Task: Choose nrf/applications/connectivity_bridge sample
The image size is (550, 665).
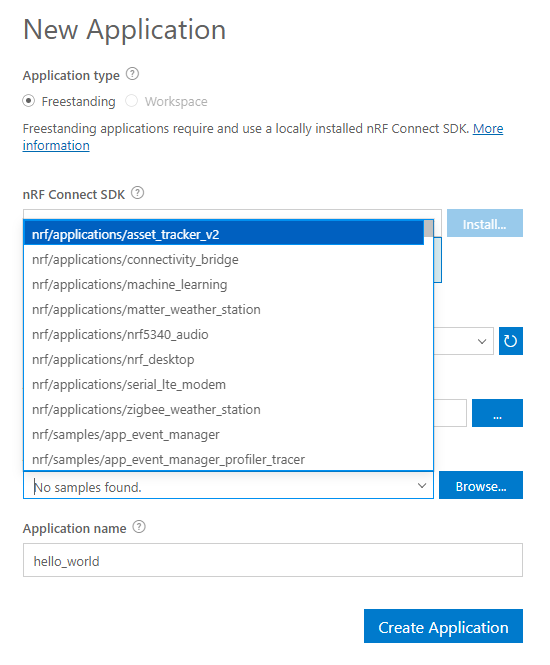Action: (x=224, y=259)
